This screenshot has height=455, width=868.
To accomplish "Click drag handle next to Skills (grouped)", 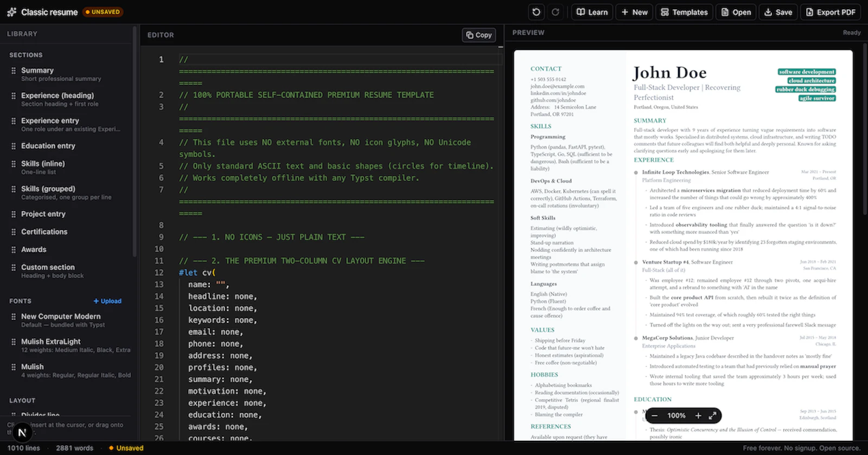I will [x=14, y=189].
